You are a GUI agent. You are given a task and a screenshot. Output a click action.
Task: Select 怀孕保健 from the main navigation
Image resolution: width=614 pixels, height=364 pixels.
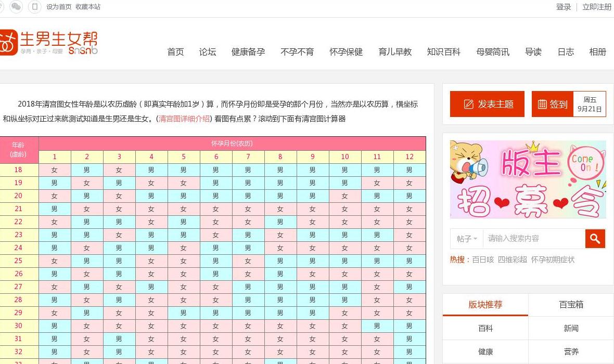click(346, 52)
